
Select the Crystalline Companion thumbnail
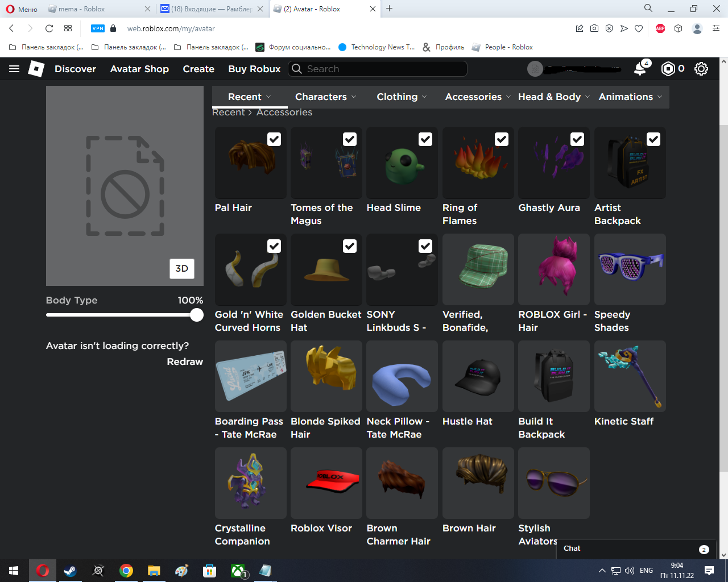[250, 483]
